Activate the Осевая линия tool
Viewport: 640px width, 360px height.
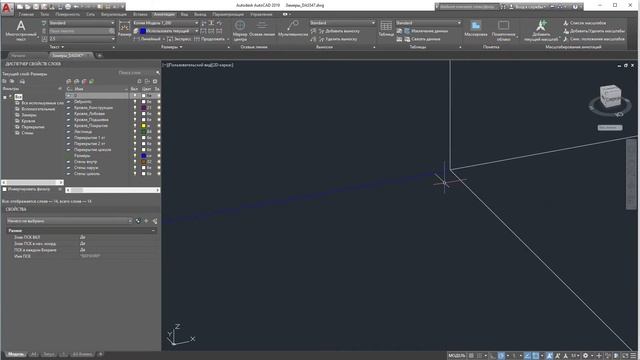point(262,28)
